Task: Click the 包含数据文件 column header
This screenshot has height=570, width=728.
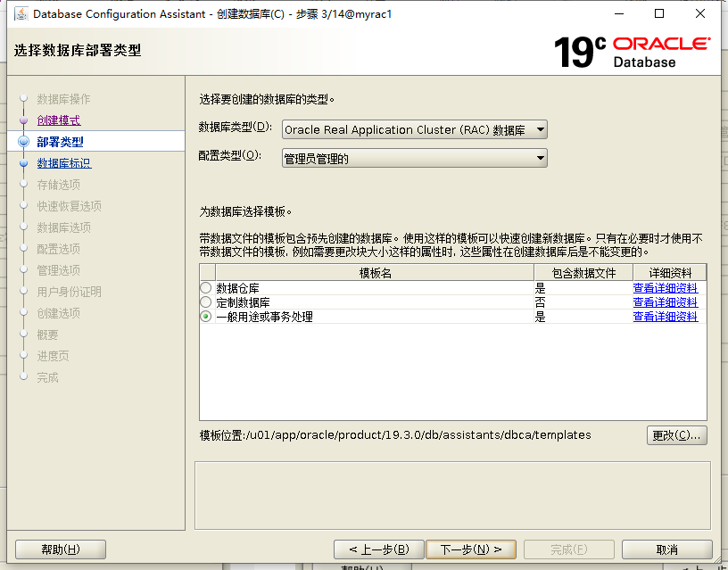Action: coord(583,272)
